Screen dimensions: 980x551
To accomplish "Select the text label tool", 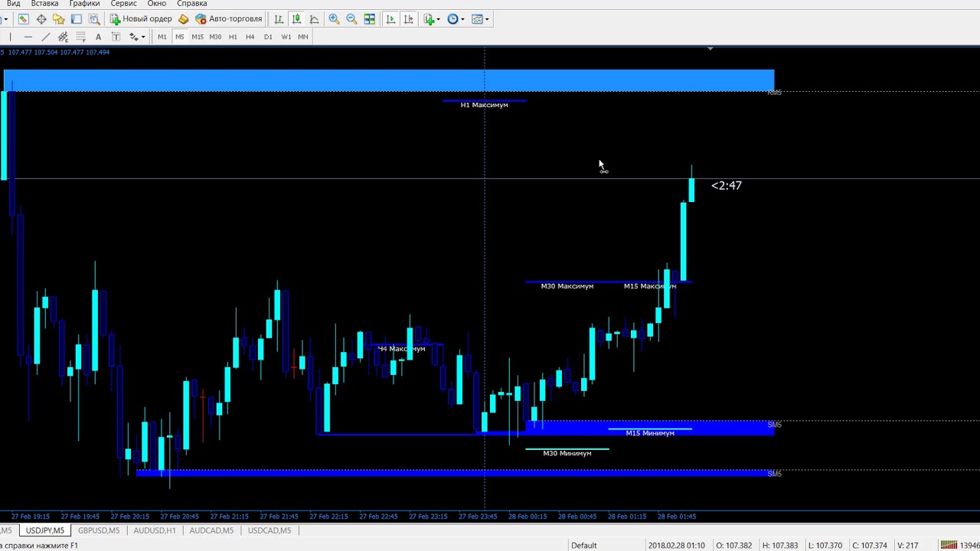I will [x=116, y=37].
